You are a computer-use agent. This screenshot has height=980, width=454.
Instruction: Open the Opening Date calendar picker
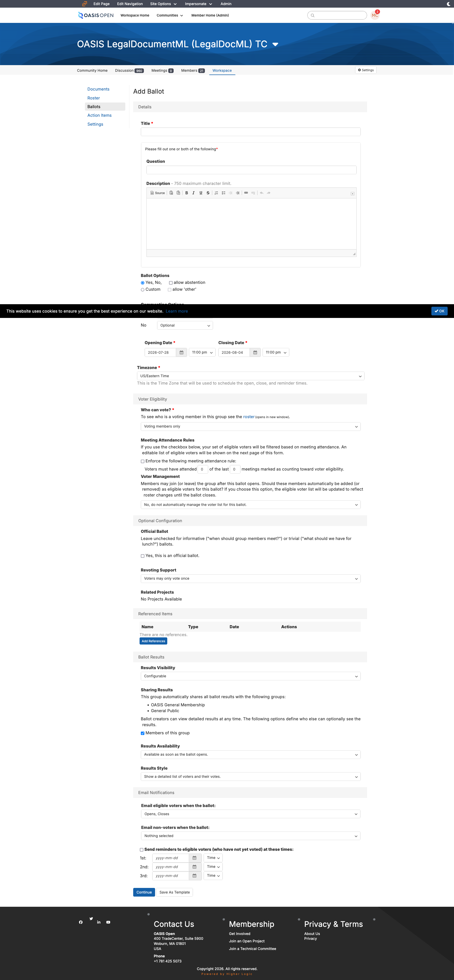(181, 353)
